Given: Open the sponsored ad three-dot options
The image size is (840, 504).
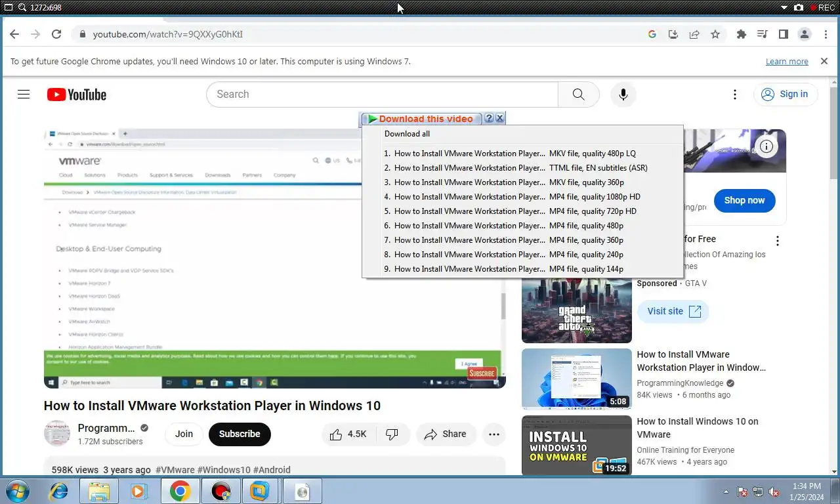Looking at the screenshot, I should click(778, 240).
